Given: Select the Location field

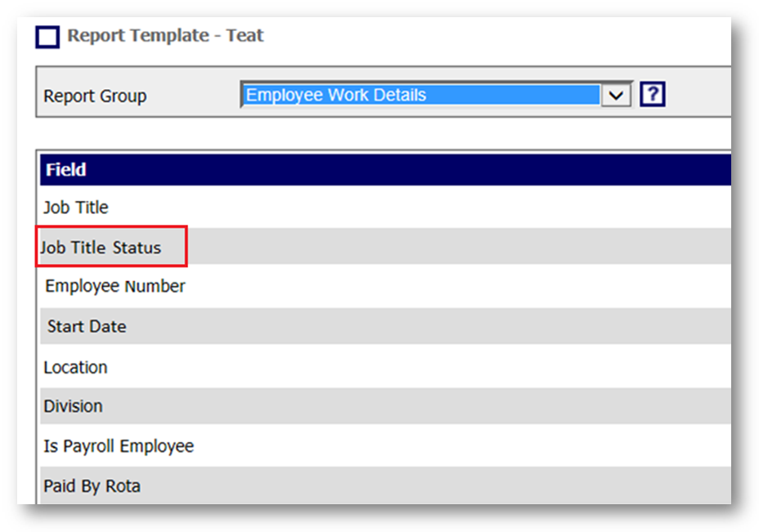Looking at the screenshot, I should (x=75, y=367).
